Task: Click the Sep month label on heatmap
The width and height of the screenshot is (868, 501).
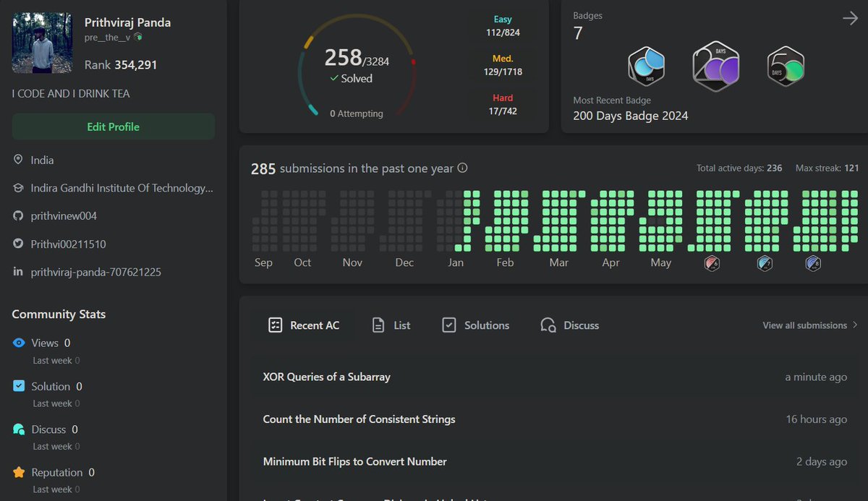Action: 263,262
